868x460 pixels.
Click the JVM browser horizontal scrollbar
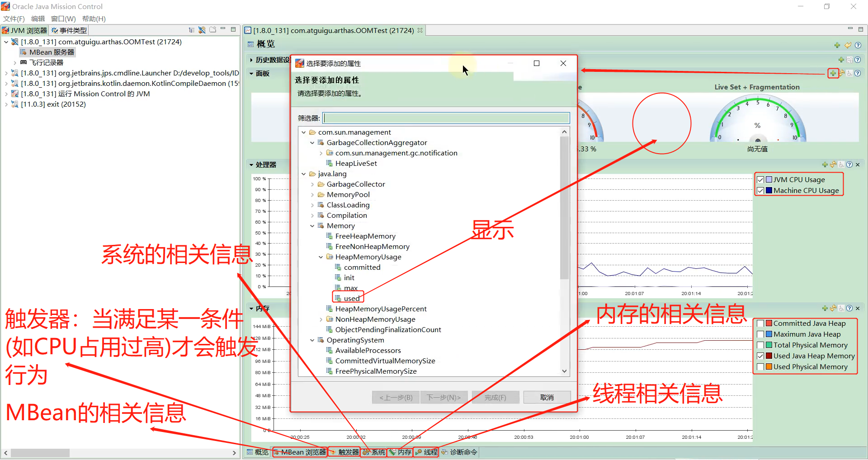pos(40,453)
